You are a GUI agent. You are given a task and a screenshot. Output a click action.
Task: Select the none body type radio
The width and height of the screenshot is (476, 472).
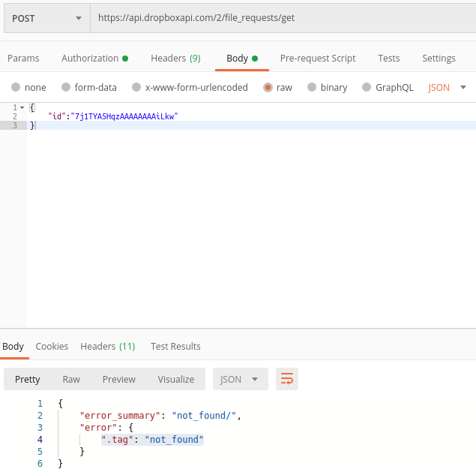(x=16, y=87)
